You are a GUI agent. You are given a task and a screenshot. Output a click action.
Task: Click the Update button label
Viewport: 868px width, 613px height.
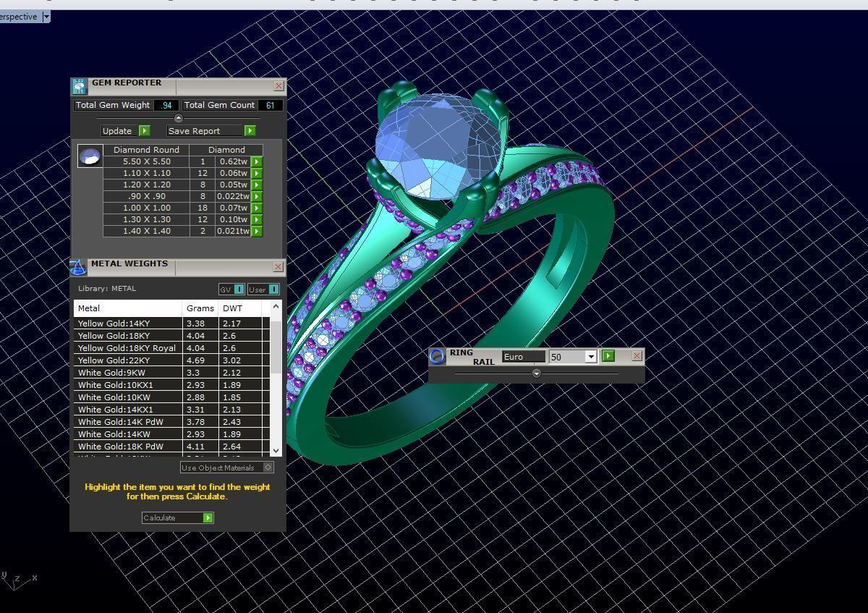[x=117, y=131]
